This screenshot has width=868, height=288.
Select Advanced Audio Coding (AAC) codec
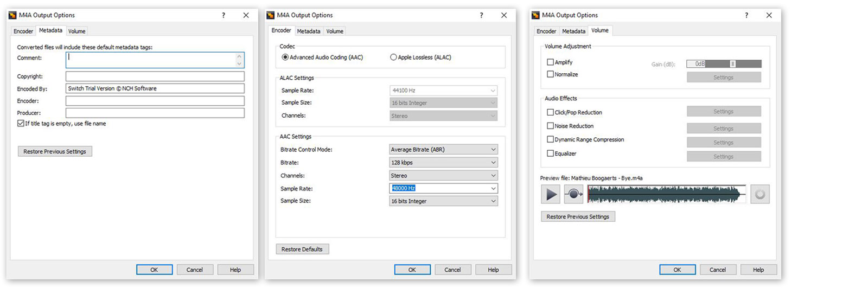[285, 57]
